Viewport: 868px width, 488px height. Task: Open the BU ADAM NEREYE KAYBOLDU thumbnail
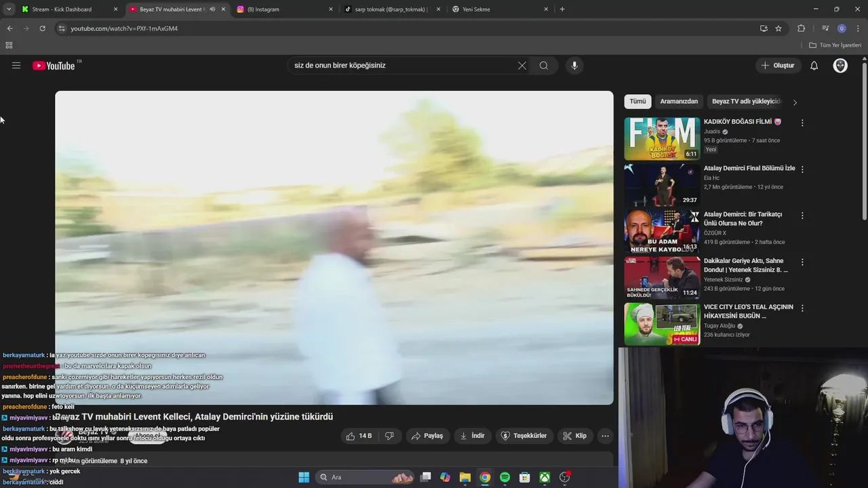tap(662, 231)
